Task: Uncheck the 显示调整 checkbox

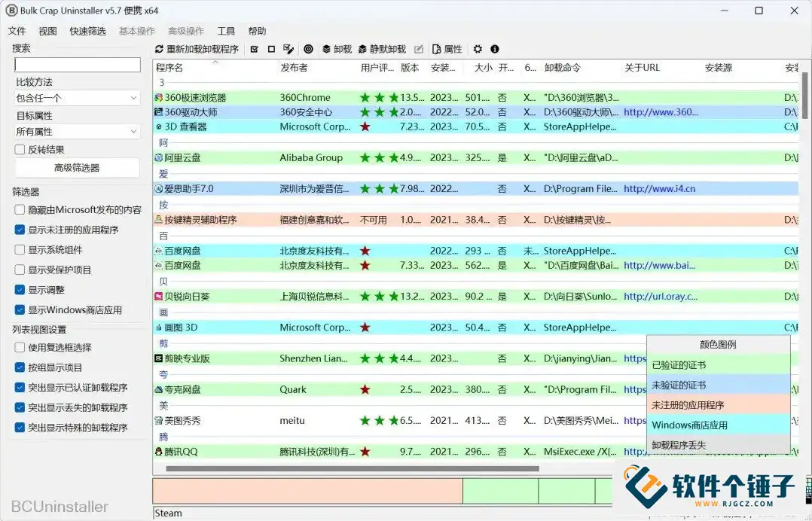Action: 20,290
